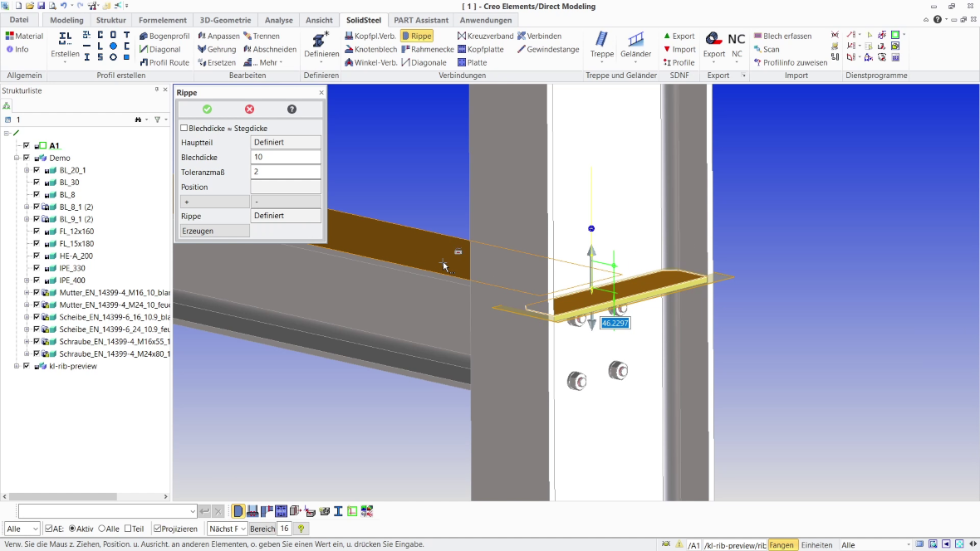Select the Alle radio button

click(101, 529)
